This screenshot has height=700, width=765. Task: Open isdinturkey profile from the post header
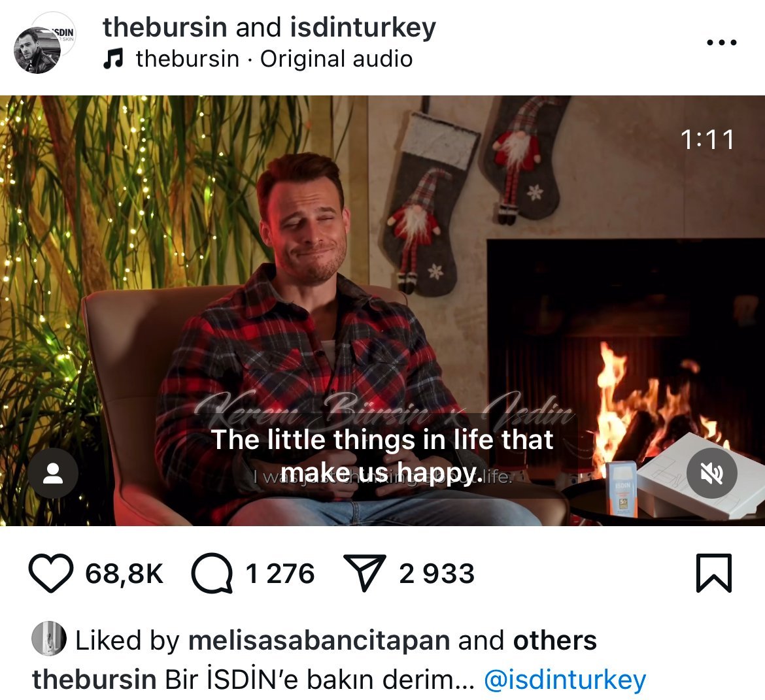[x=363, y=28]
